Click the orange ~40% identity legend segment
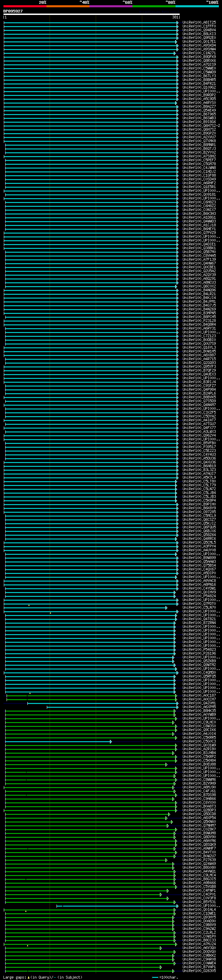222x980 pixels. [68, 6]
